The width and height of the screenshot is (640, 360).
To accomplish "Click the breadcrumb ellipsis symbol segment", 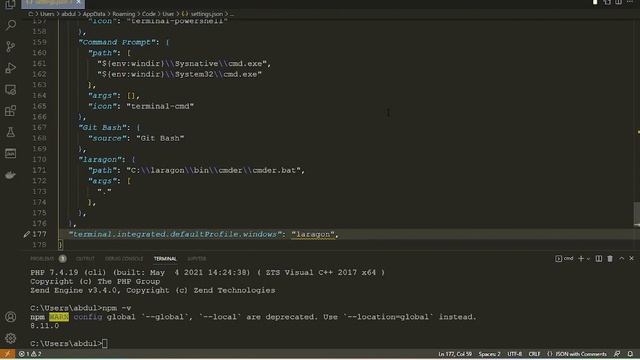I will 232,14.
